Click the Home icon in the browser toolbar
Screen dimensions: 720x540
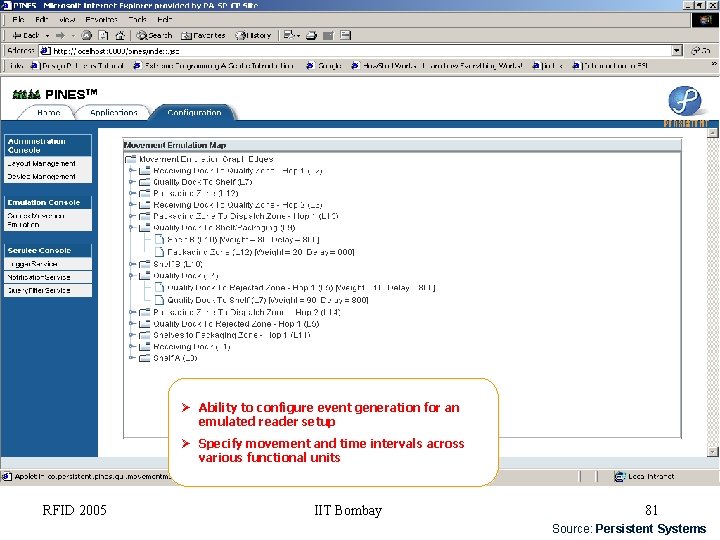click(x=120, y=35)
